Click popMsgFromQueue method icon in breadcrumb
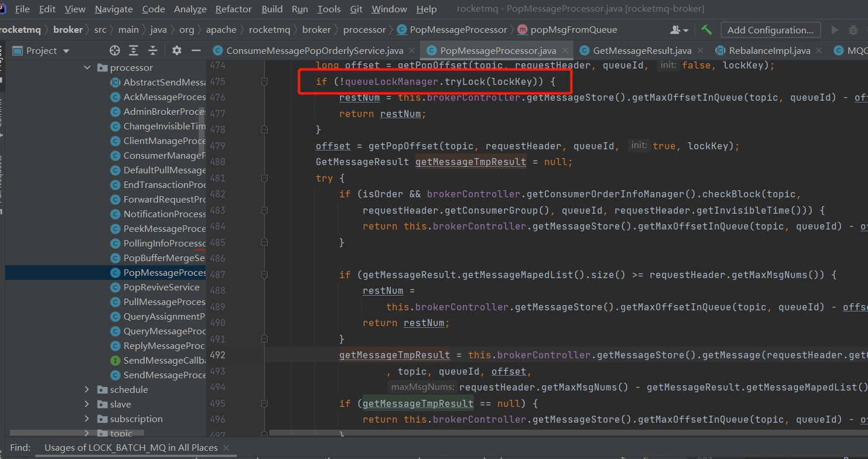The image size is (868, 459). click(522, 30)
